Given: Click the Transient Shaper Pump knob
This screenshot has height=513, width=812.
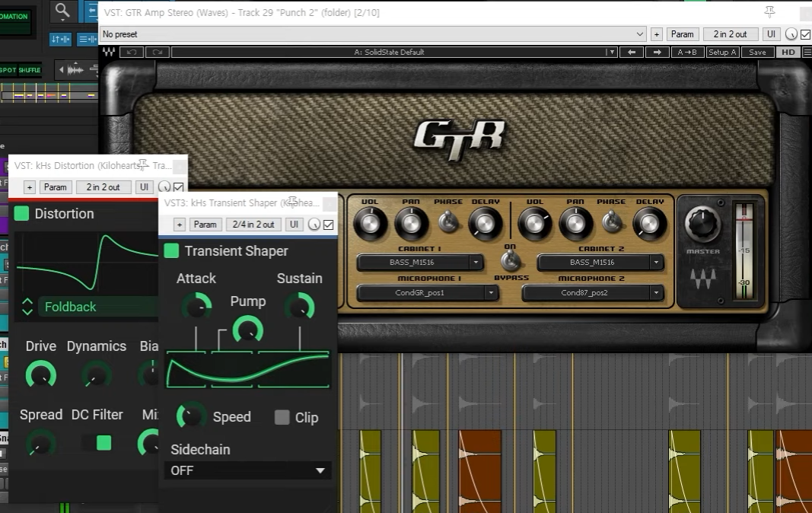Looking at the screenshot, I should click(247, 330).
